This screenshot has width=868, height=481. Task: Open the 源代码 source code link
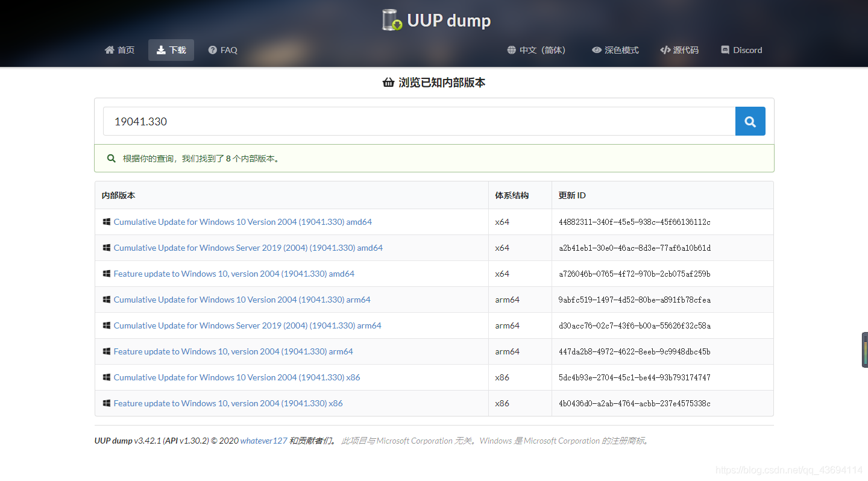[x=679, y=50]
